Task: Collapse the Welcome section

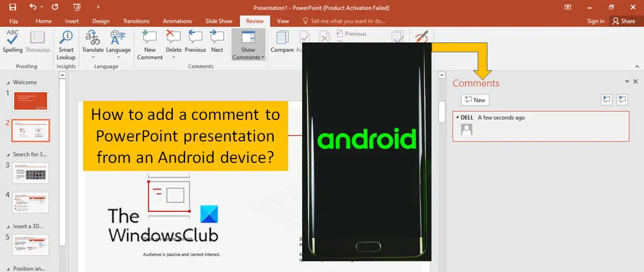Action: [9, 82]
